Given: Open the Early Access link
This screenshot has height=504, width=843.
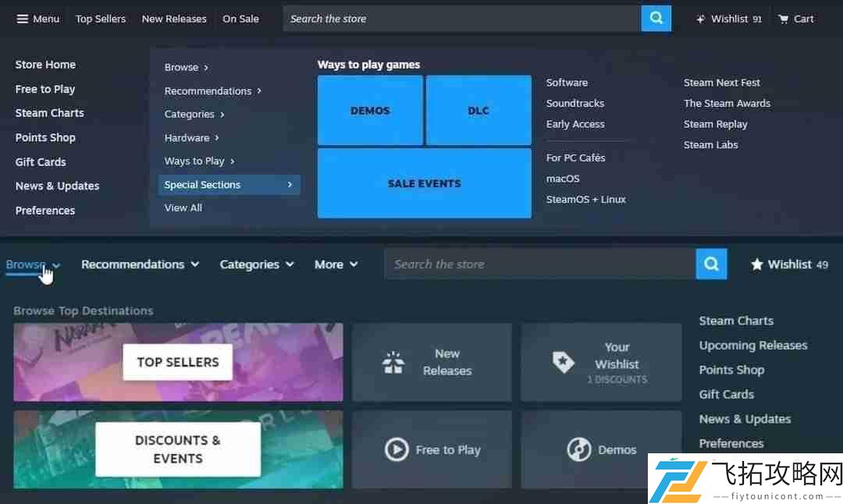Looking at the screenshot, I should click(x=575, y=124).
